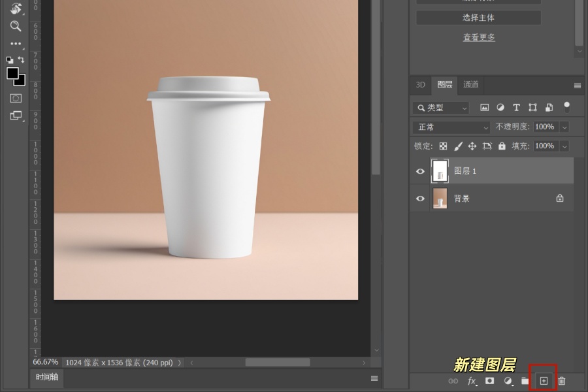Viewport: 588px width, 392px height.
Task: Lock layer position
Action: click(472, 146)
